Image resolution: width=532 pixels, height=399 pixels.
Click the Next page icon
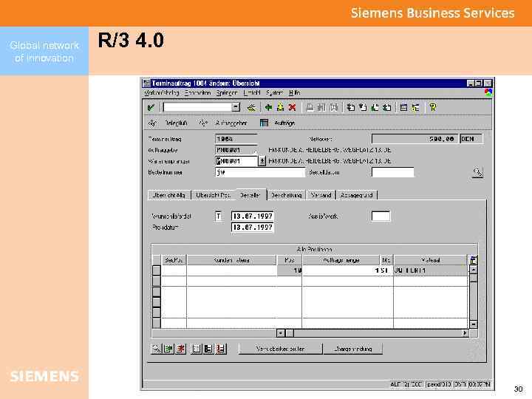click(x=375, y=108)
